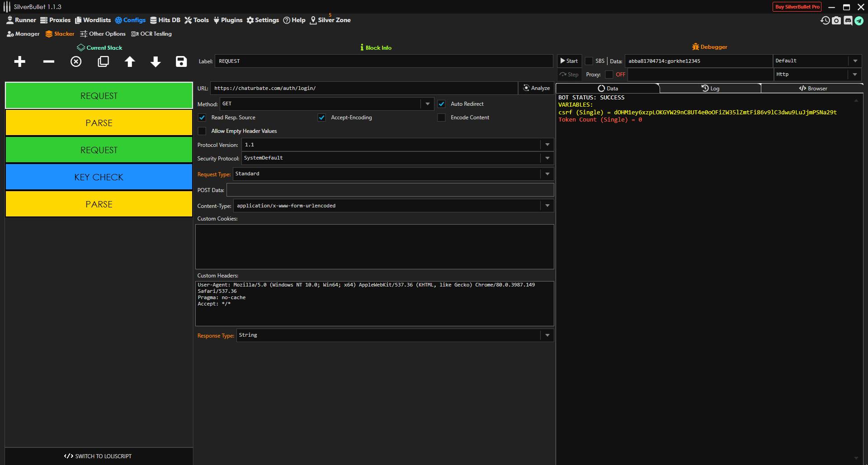Uncheck the Auto Redirect checkbox
Screen dimensions: 868x465
click(442, 104)
